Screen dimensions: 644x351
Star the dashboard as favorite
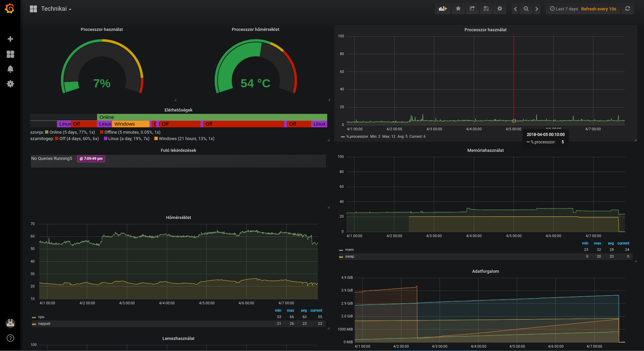[458, 9]
